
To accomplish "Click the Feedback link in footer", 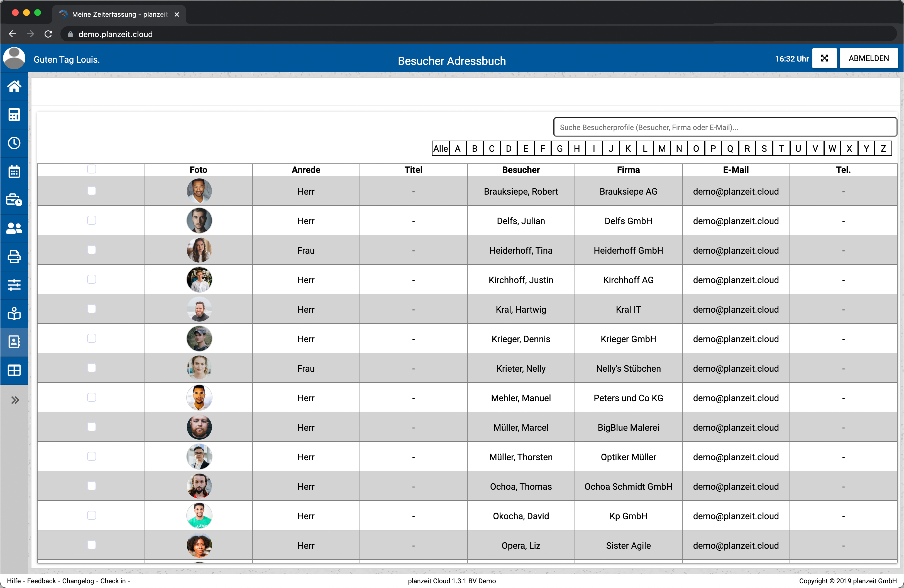I will point(41,581).
